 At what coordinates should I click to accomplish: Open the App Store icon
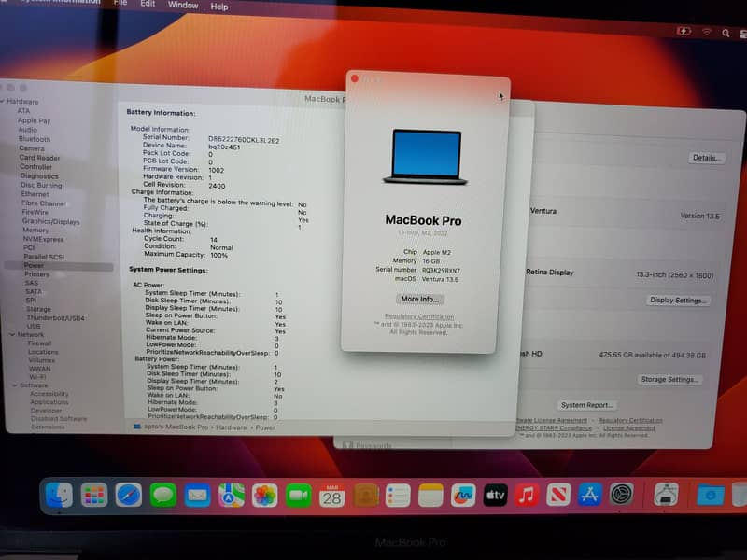[x=589, y=494]
